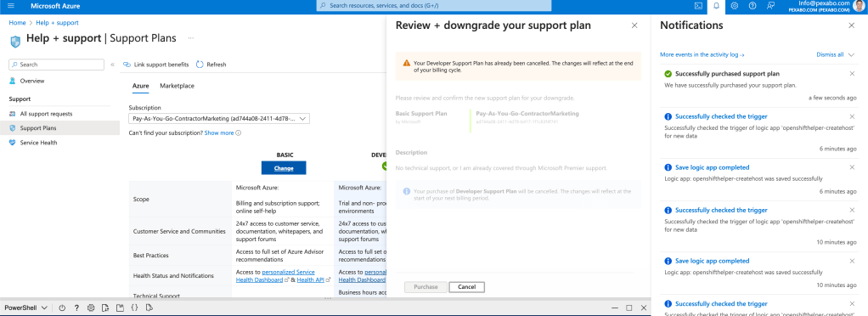Open the Azure portal hamburger menu

click(x=11, y=6)
